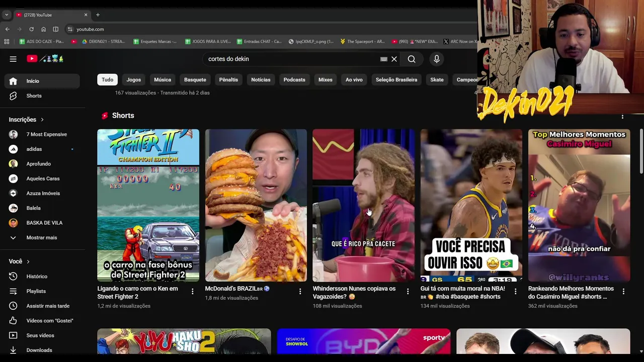The width and height of the screenshot is (644, 362).
Task: Select the Skate filter chip
Action: point(437,79)
